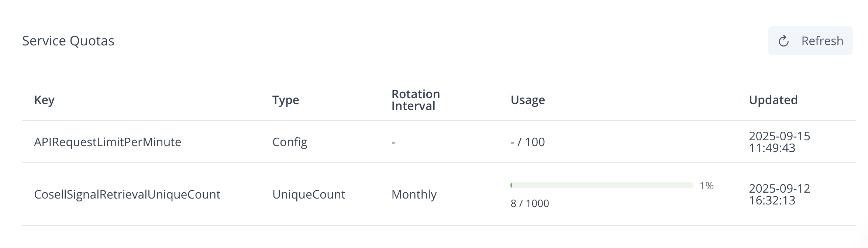Image resolution: width=868 pixels, height=248 pixels.
Task: Click the UniqueCount type cell
Action: point(309,194)
